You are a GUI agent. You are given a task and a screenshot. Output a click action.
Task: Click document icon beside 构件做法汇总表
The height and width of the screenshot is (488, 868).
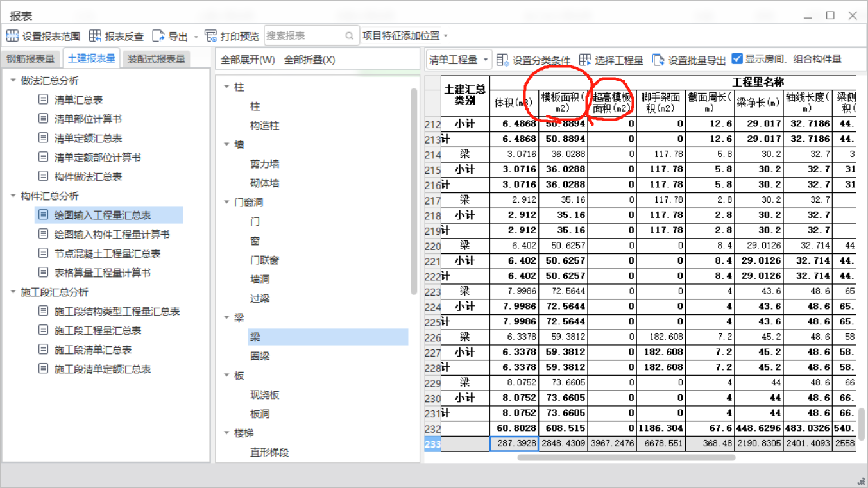click(x=43, y=176)
